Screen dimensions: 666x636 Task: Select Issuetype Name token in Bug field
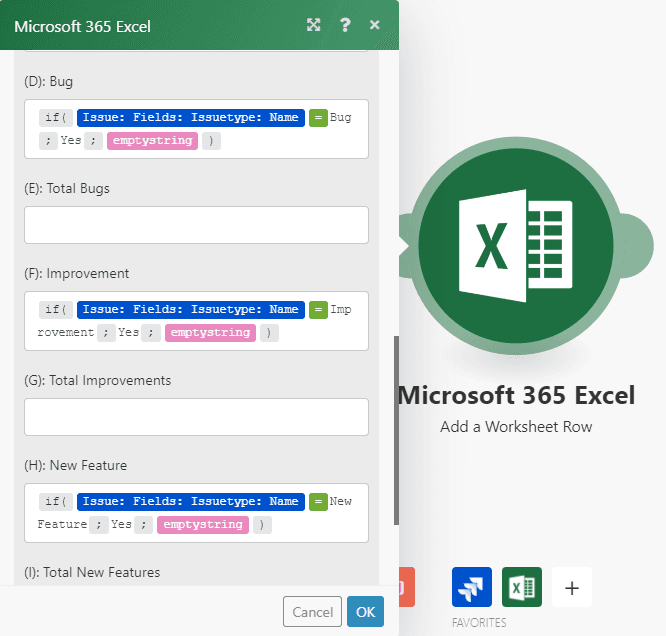[190, 117]
